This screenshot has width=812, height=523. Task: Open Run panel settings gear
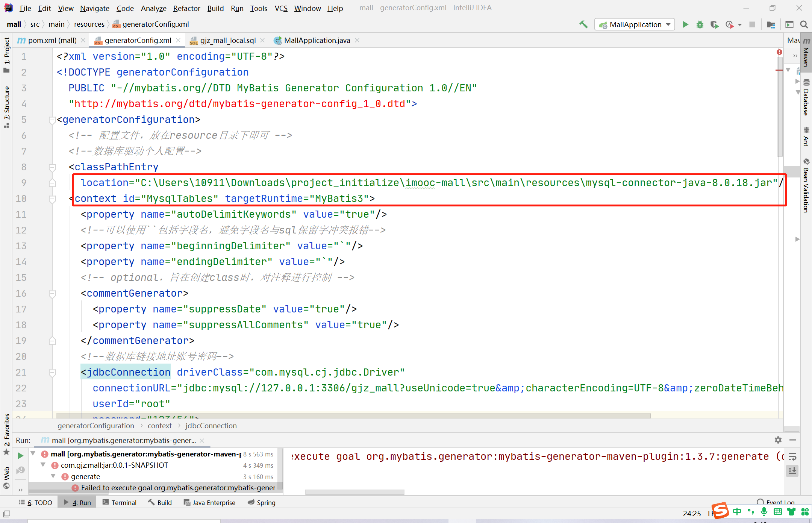pyautogui.click(x=778, y=440)
